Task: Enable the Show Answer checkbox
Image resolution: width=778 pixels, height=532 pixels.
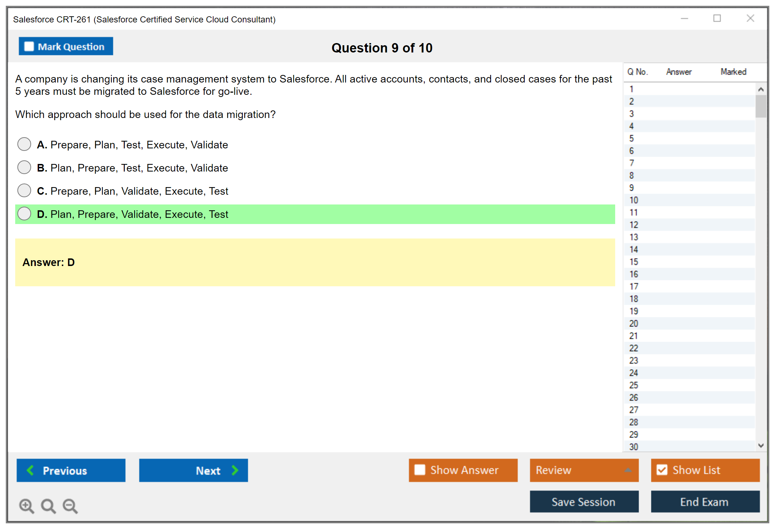Action: click(420, 470)
